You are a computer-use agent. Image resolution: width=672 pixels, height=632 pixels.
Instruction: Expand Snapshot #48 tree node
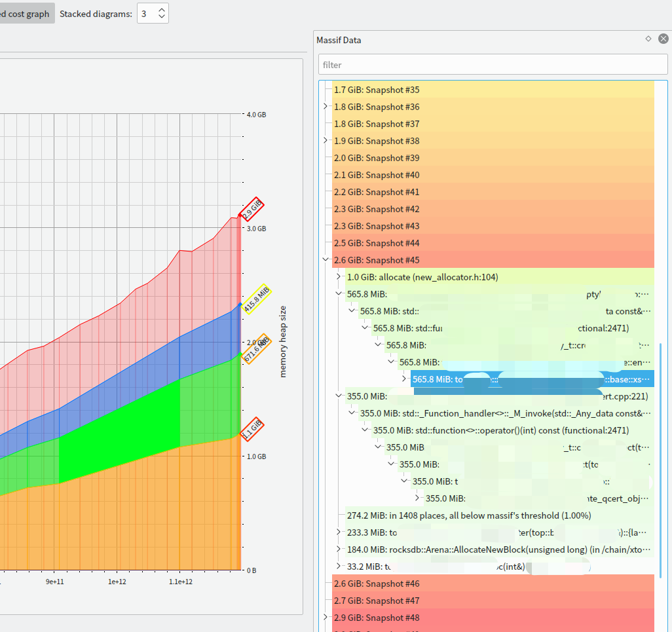point(326,618)
